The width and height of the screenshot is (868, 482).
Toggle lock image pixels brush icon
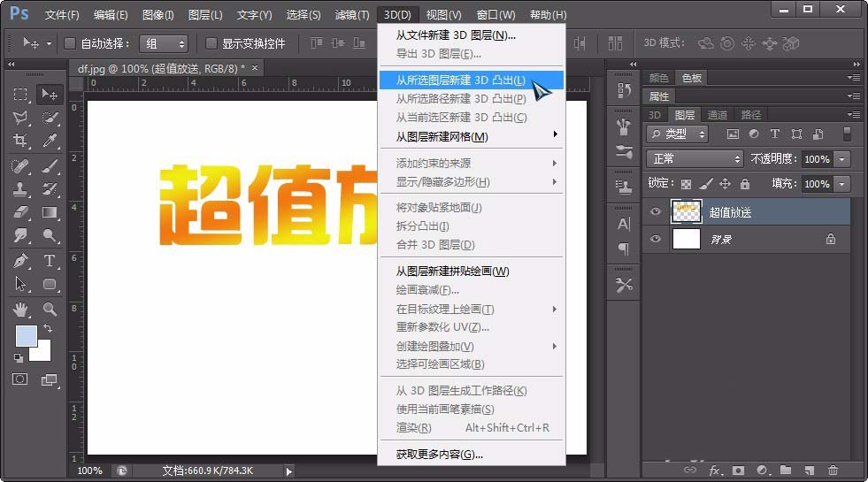coord(706,183)
